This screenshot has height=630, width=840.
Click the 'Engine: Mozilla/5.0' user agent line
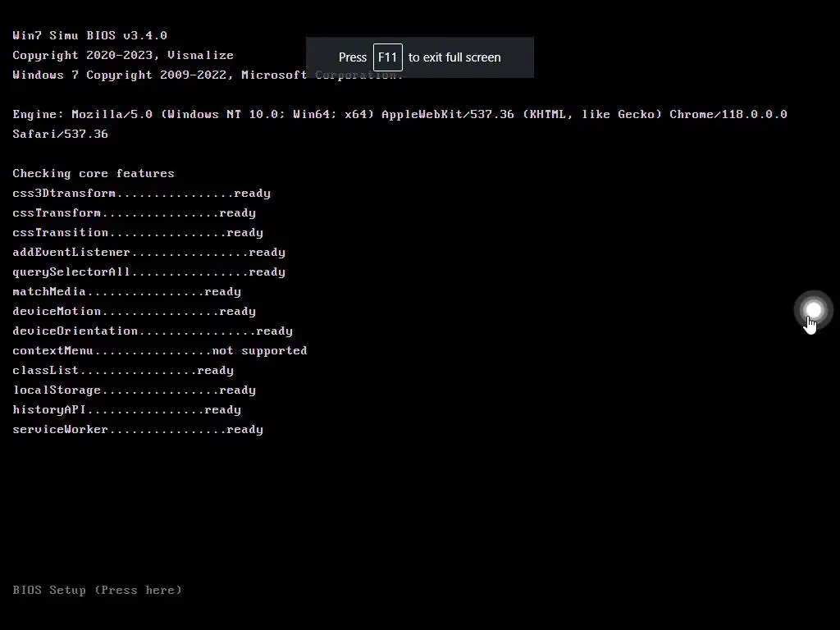(x=399, y=115)
